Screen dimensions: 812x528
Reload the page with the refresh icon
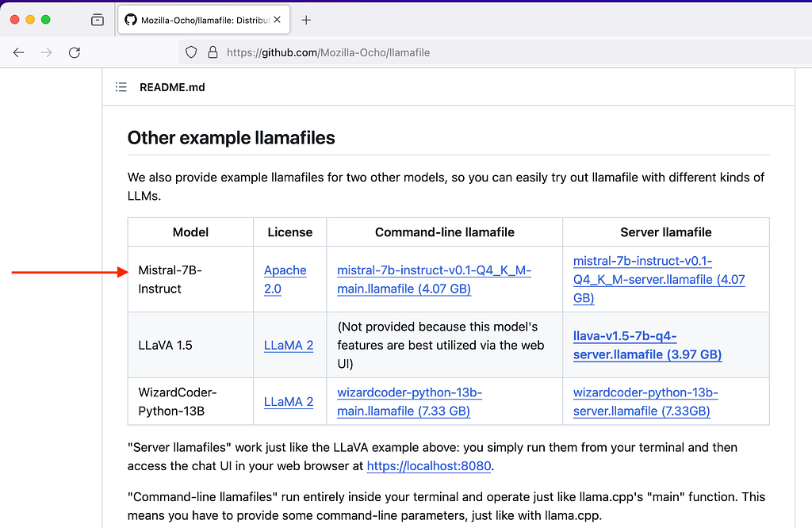(75, 52)
